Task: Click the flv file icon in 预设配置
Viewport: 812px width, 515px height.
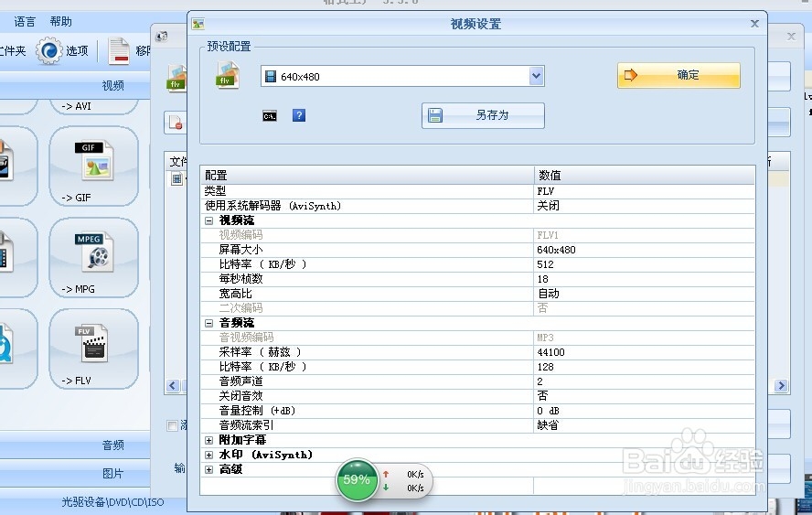Action: (x=228, y=75)
